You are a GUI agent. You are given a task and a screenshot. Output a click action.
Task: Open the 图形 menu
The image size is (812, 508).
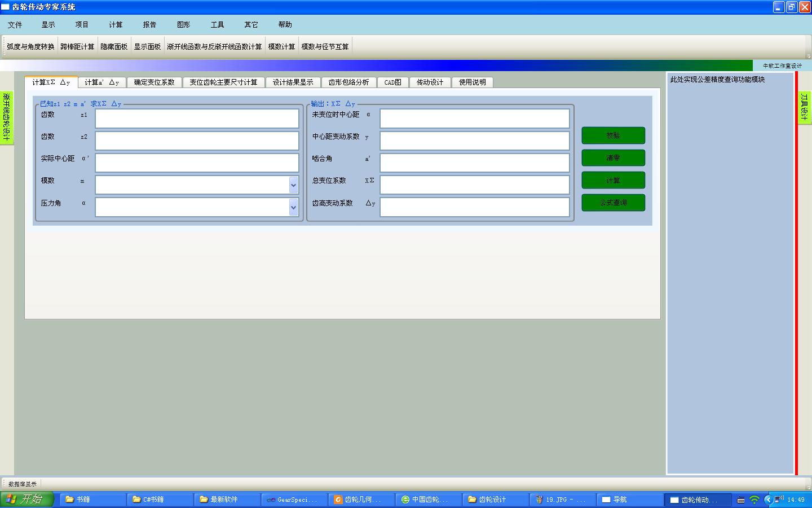point(184,25)
